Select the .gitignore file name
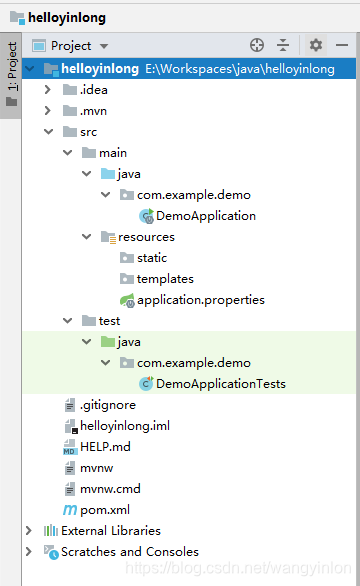 tap(108, 405)
